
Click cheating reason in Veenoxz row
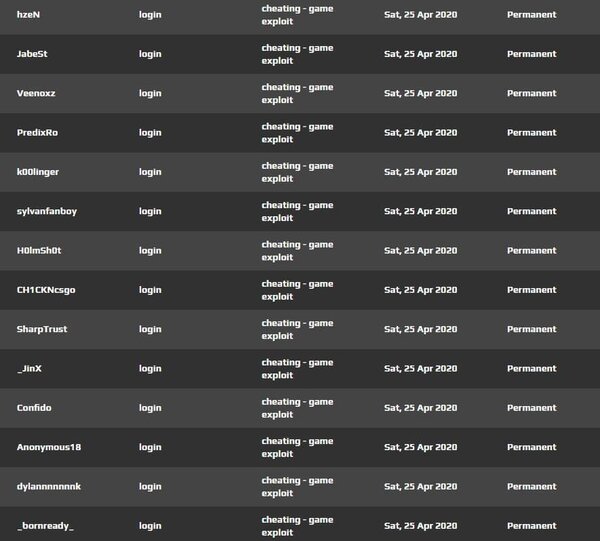[x=297, y=93]
